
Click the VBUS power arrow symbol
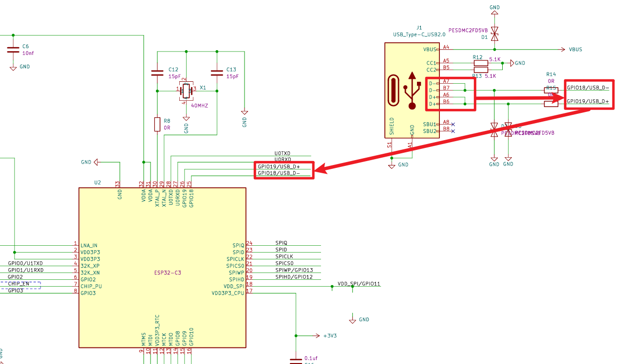pyautogui.click(x=563, y=49)
